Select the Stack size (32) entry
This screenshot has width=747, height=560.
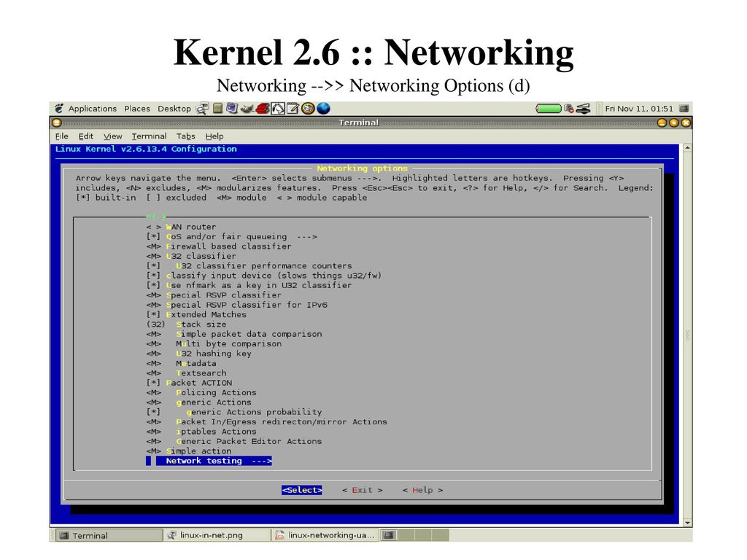coord(186,324)
